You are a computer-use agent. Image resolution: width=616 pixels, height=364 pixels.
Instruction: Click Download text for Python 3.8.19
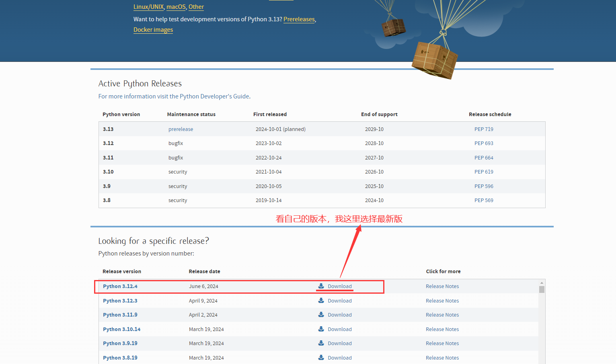point(340,358)
